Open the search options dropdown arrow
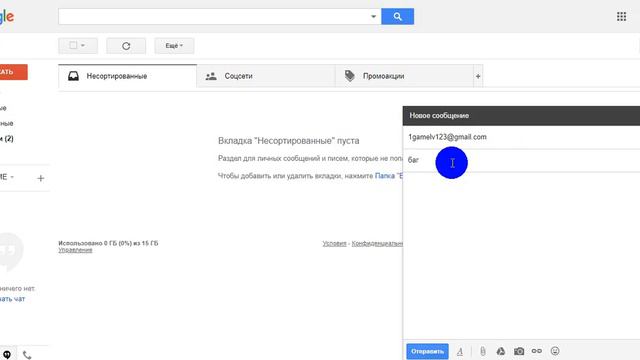Image resolution: width=640 pixels, height=360 pixels. coord(373,17)
